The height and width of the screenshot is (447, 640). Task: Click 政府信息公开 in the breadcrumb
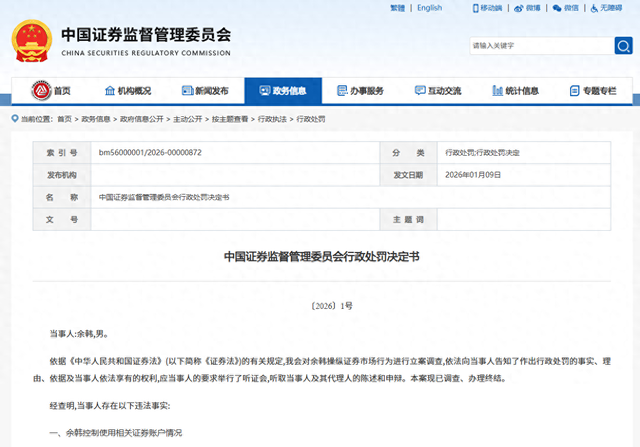(x=141, y=119)
